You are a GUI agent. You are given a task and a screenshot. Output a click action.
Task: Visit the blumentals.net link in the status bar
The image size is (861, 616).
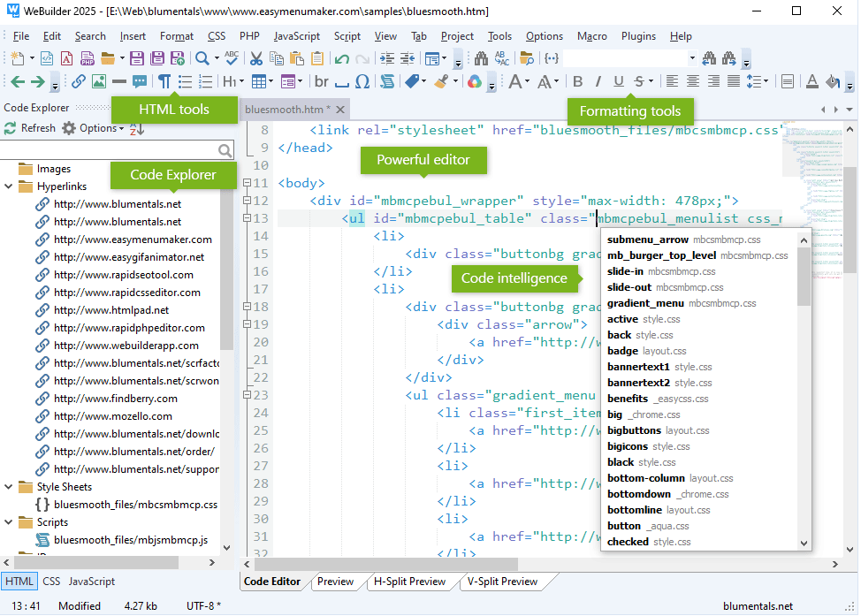[x=758, y=606]
